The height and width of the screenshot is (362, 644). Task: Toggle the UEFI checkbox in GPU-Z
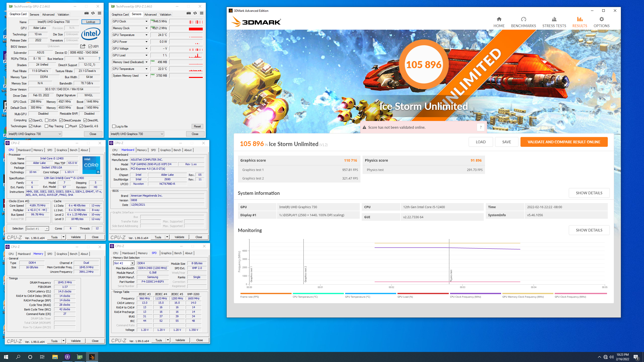[x=90, y=46]
